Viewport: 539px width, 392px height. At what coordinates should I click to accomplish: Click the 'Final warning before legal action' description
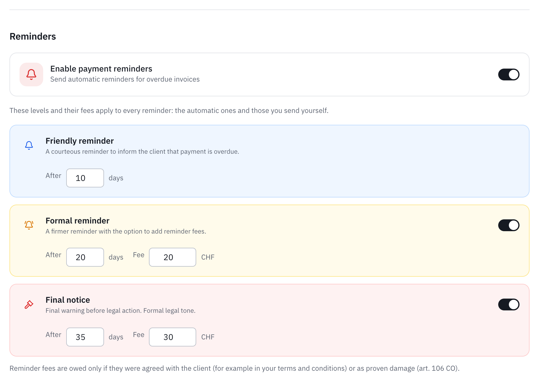pos(121,310)
